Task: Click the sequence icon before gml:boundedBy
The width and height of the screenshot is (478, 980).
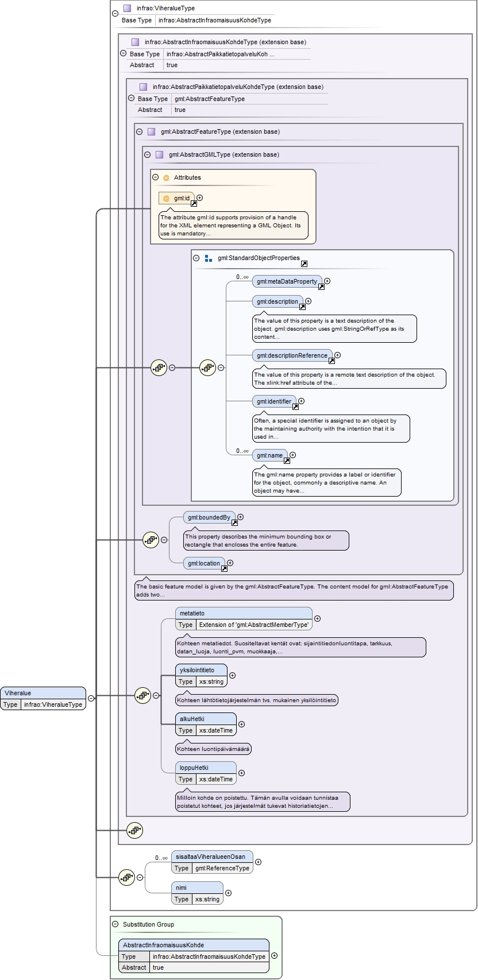Action: (151, 540)
